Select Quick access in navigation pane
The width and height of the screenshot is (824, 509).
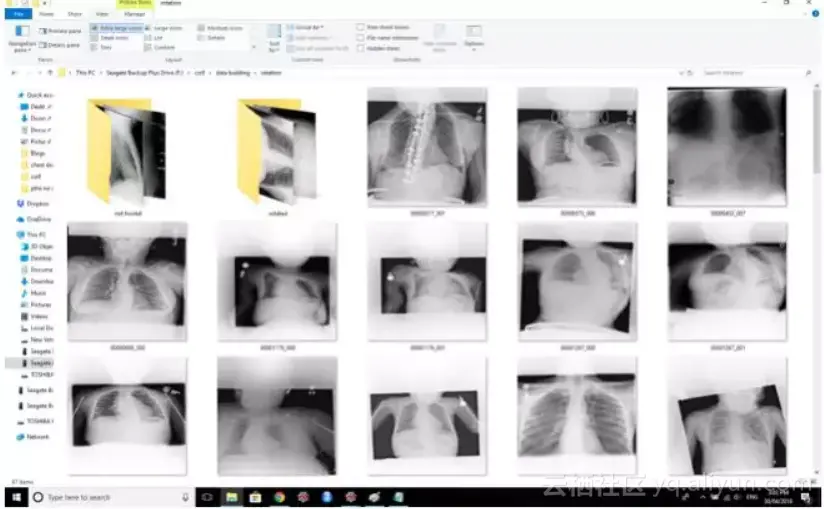click(35, 95)
